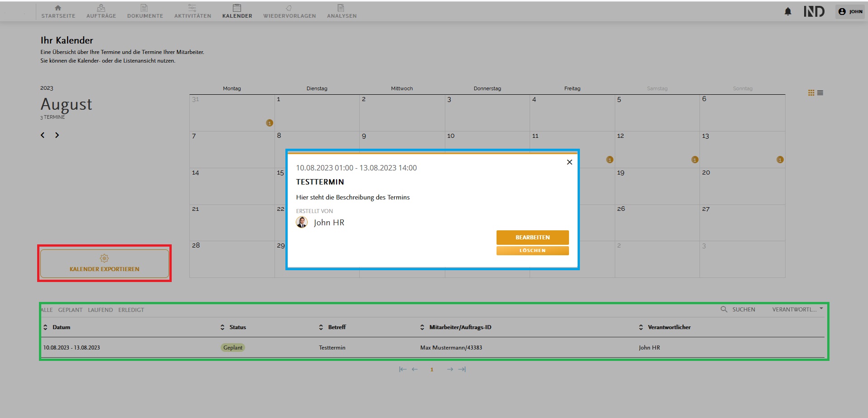Click the IND logo
868x418 pixels.
pyautogui.click(x=814, y=11)
